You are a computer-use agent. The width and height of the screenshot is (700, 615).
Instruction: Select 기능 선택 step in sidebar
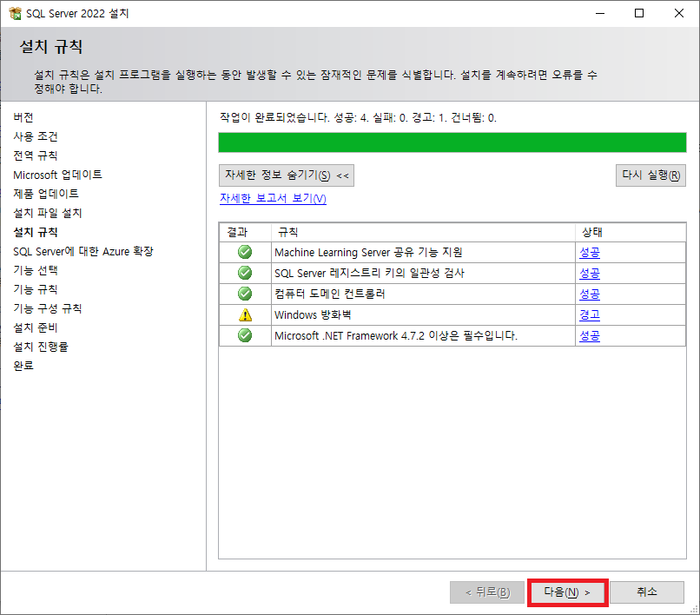(x=36, y=270)
